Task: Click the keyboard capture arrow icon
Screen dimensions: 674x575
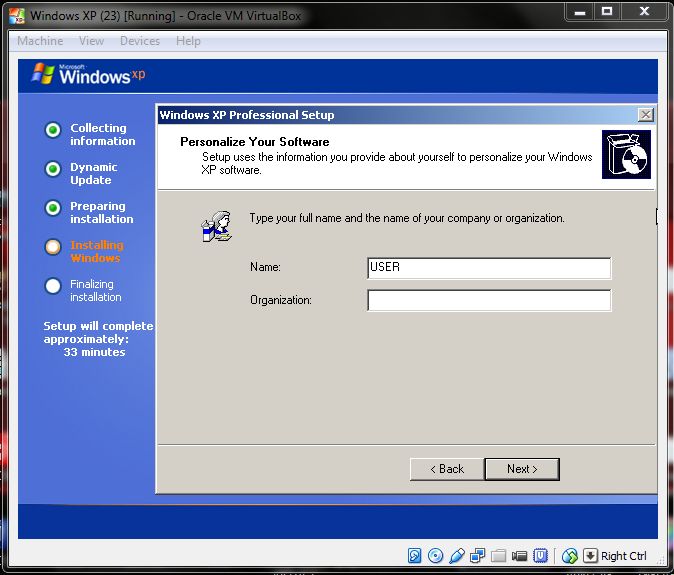Action: (590, 556)
